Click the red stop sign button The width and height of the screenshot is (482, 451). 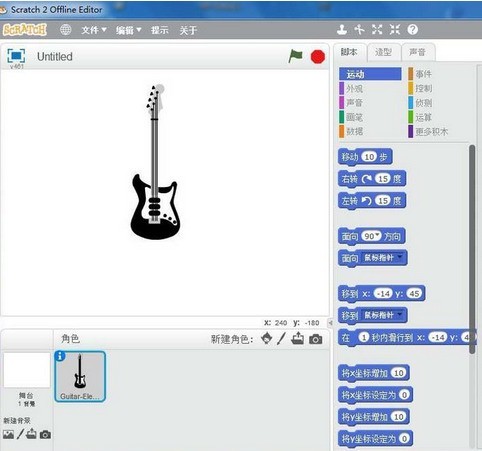pos(318,57)
